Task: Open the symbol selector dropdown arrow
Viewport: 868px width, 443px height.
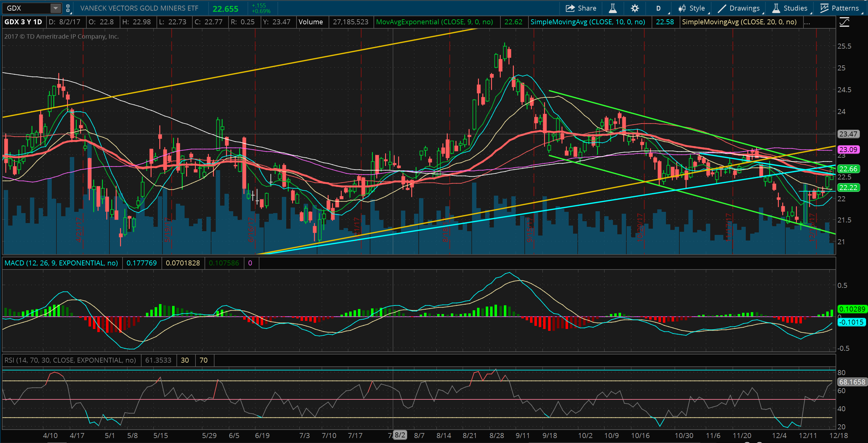Action: pos(55,8)
